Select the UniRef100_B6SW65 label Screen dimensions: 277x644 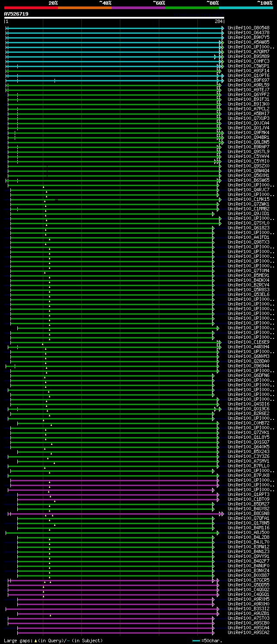248,180
